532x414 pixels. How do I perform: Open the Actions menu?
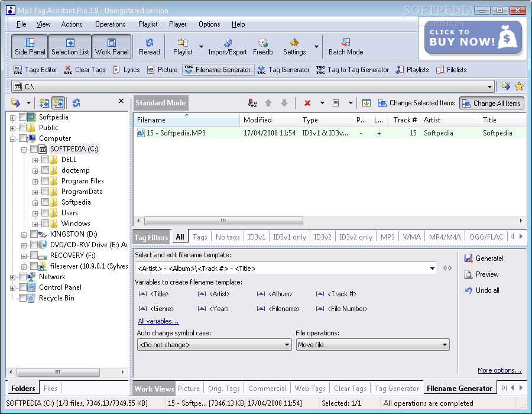pyautogui.click(x=72, y=24)
